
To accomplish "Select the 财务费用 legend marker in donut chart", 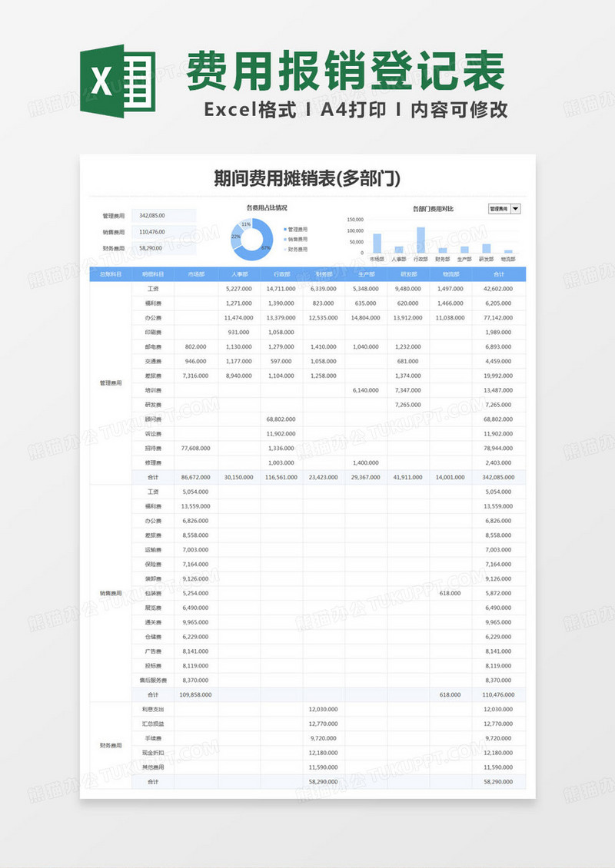I will [284, 250].
